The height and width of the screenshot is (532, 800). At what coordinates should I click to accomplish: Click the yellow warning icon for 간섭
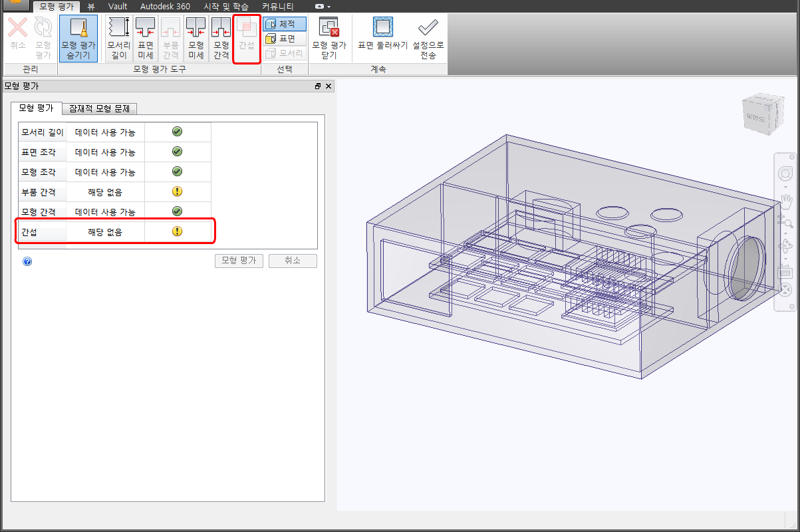[177, 231]
